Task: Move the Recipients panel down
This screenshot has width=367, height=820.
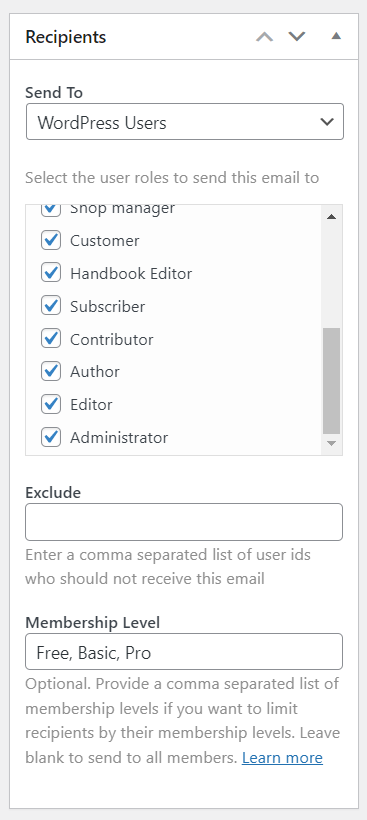Action: pyautogui.click(x=297, y=37)
